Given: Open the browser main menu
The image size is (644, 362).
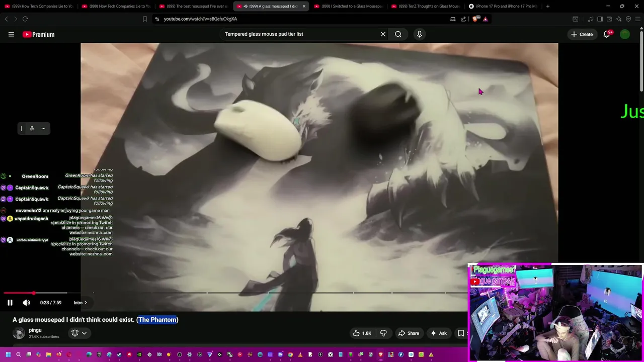Looking at the screenshot, I should pyautogui.click(x=638, y=19).
